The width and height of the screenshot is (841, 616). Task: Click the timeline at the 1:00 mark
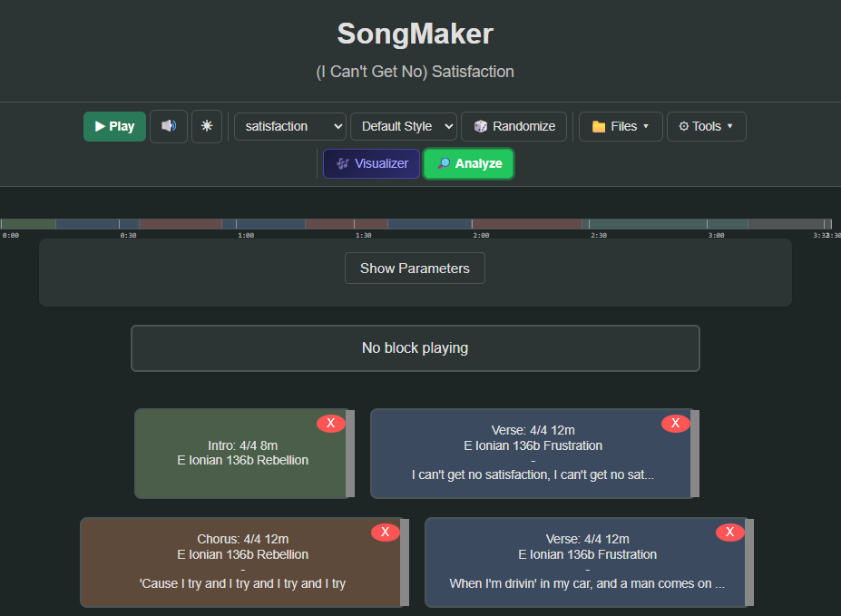[x=237, y=224]
